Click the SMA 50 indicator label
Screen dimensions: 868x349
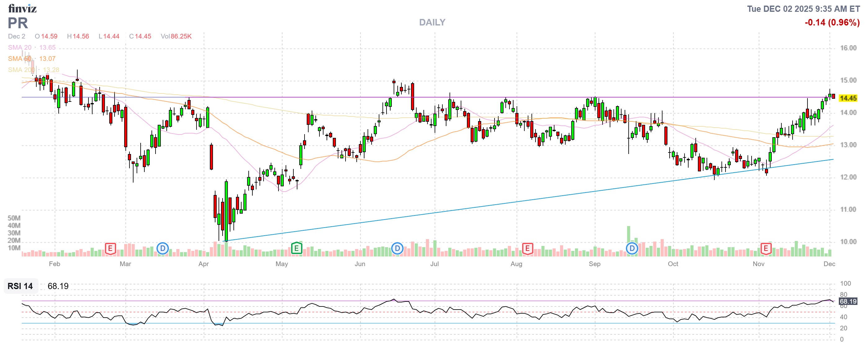click(x=20, y=59)
